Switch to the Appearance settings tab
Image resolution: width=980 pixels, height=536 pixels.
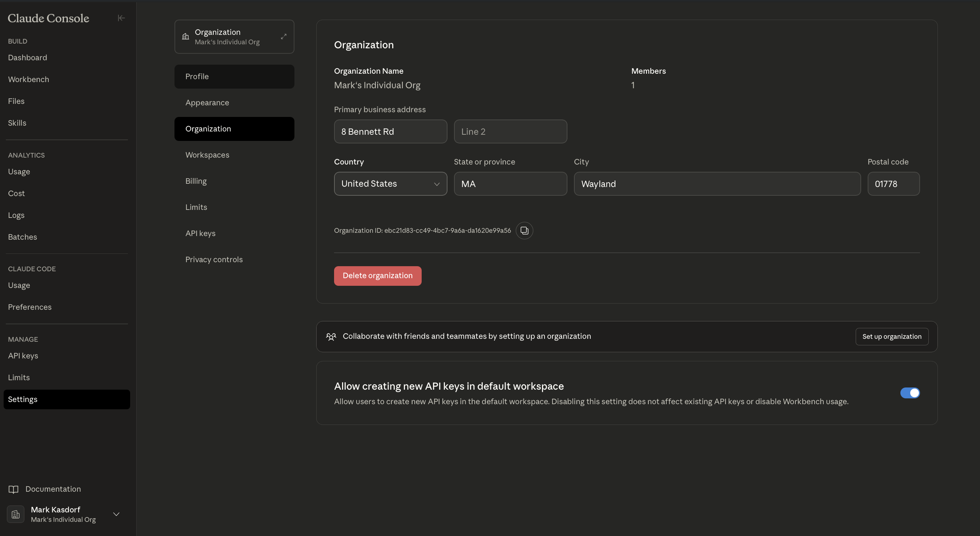tap(207, 103)
